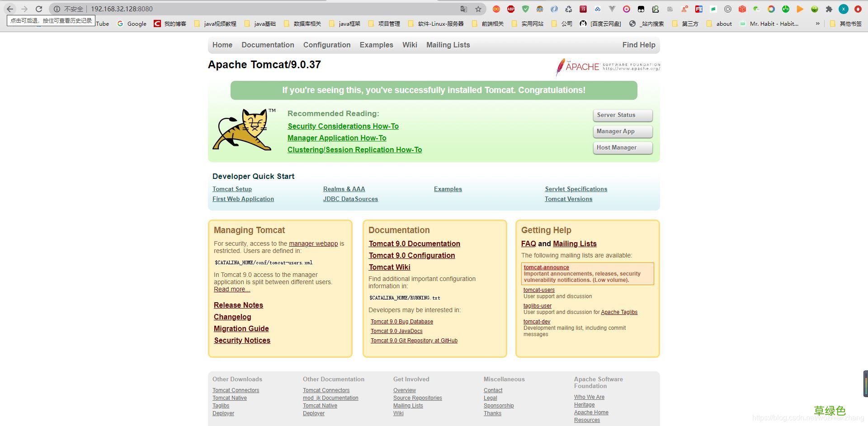Bookmark this page with the star icon

pos(478,9)
